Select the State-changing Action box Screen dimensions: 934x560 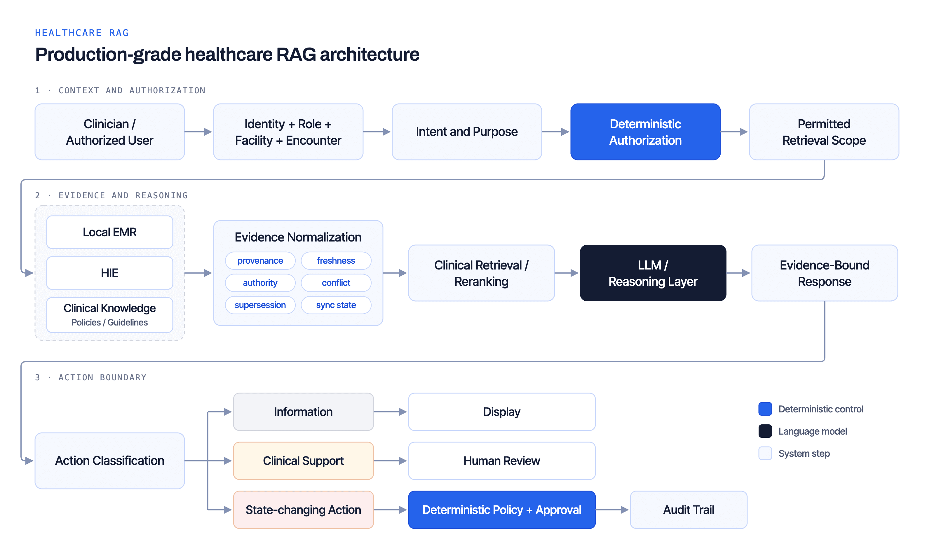point(303,510)
